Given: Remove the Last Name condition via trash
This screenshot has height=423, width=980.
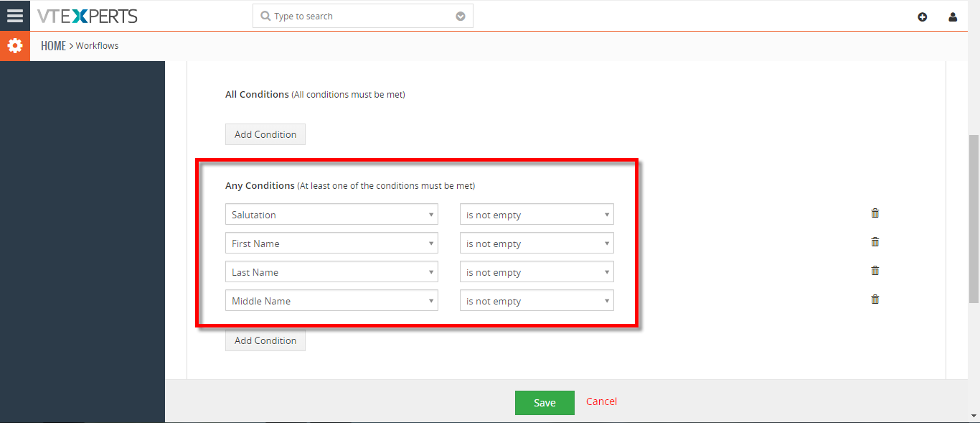Looking at the screenshot, I should pos(875,271).
